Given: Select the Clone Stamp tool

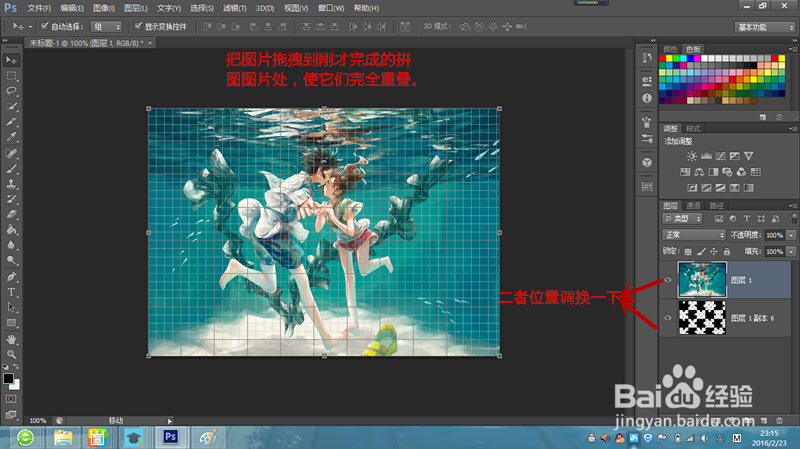Looking at the screenshot, I should pos(11,184).
